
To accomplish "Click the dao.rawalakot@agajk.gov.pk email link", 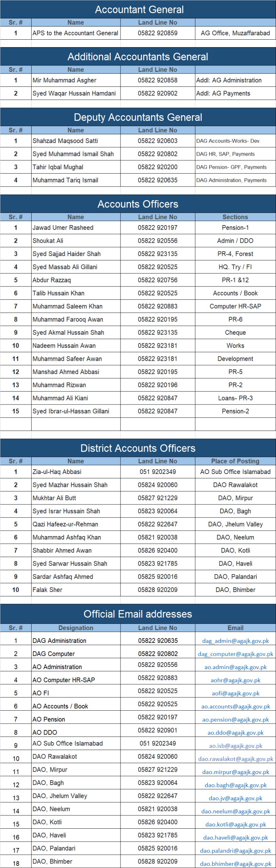I will point(235,759).
